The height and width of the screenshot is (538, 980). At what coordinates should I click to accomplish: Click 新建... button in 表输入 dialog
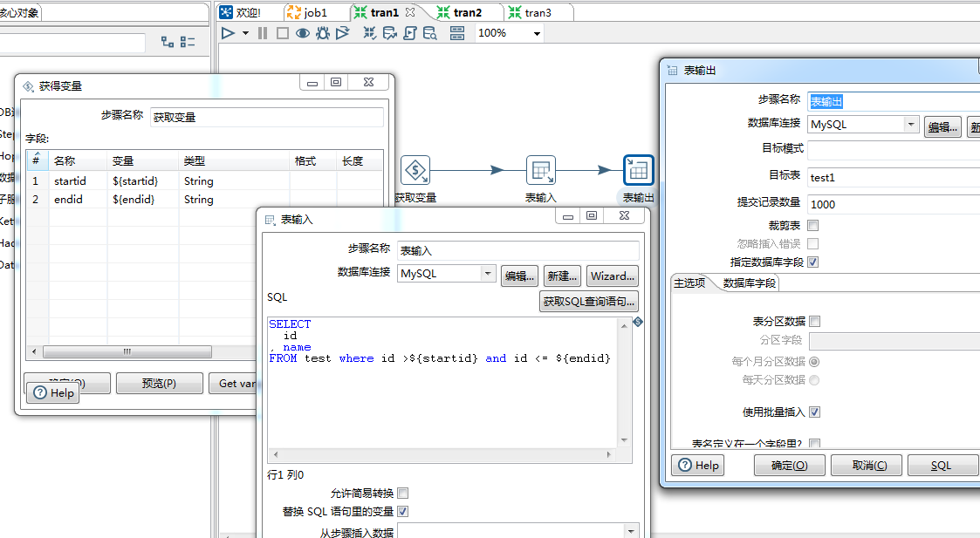562,276
